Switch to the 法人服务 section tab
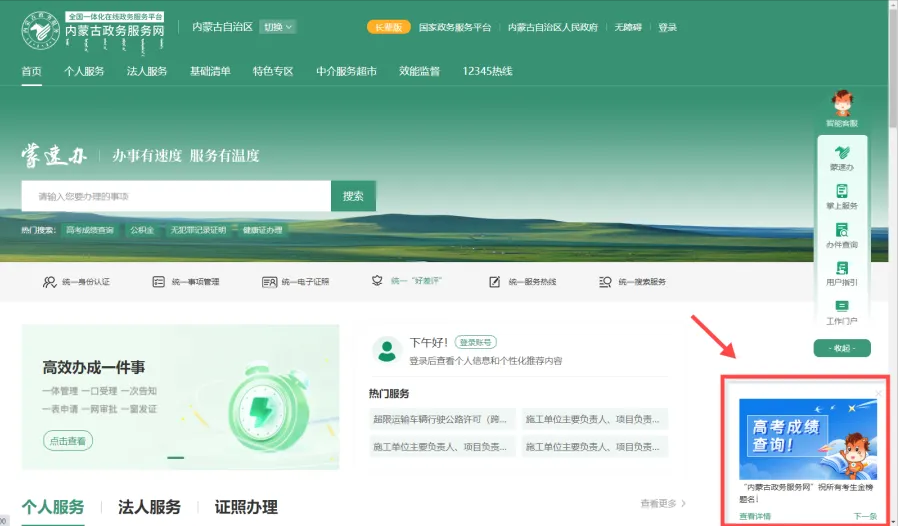 point(149,507)
